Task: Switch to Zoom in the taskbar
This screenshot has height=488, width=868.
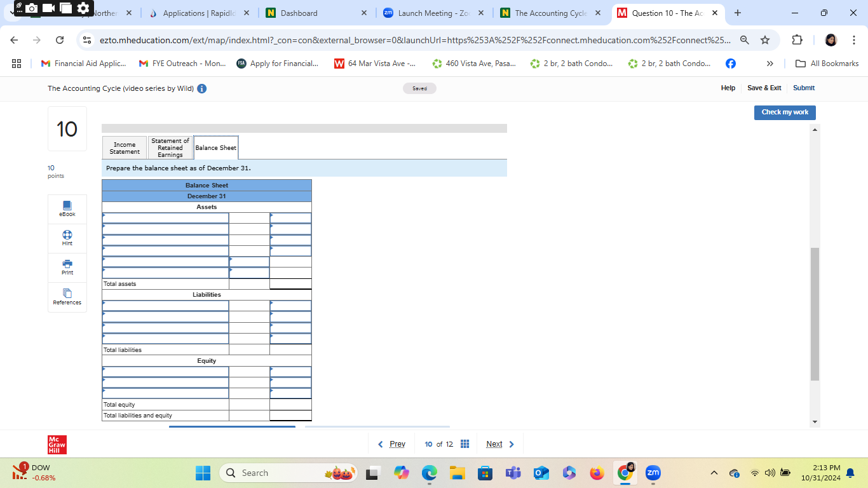Action: point(653,473)
